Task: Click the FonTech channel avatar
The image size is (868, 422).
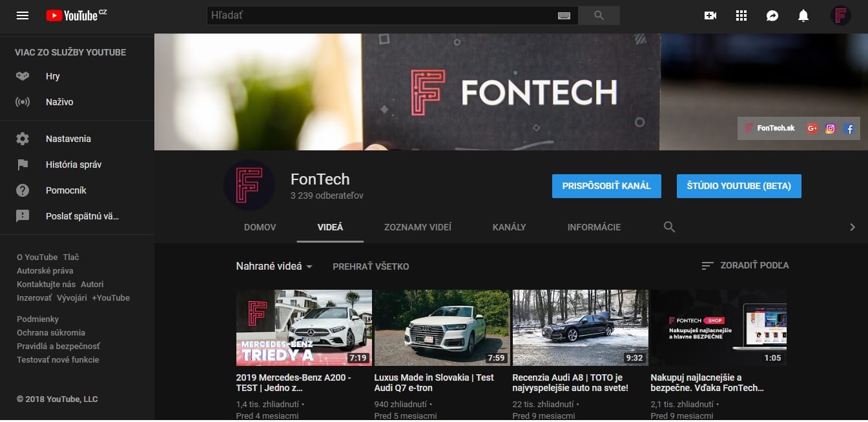Action: (x=249, y=185)
